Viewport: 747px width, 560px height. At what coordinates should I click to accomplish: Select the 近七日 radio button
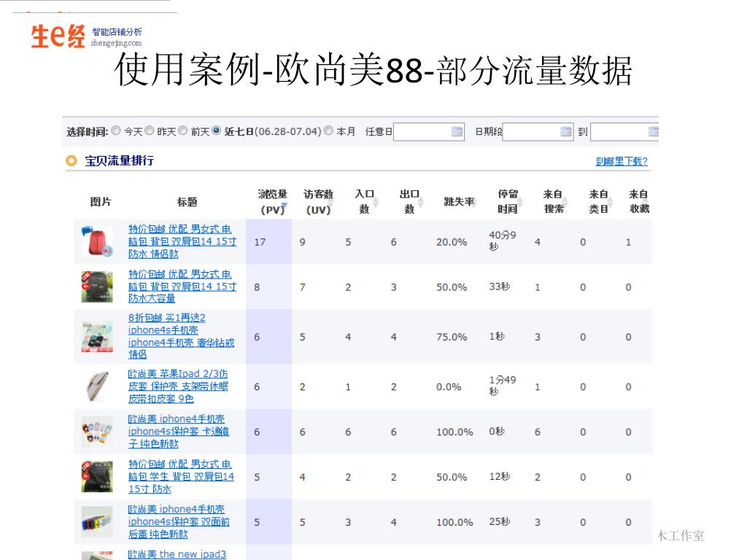click(x=216, y=131)
